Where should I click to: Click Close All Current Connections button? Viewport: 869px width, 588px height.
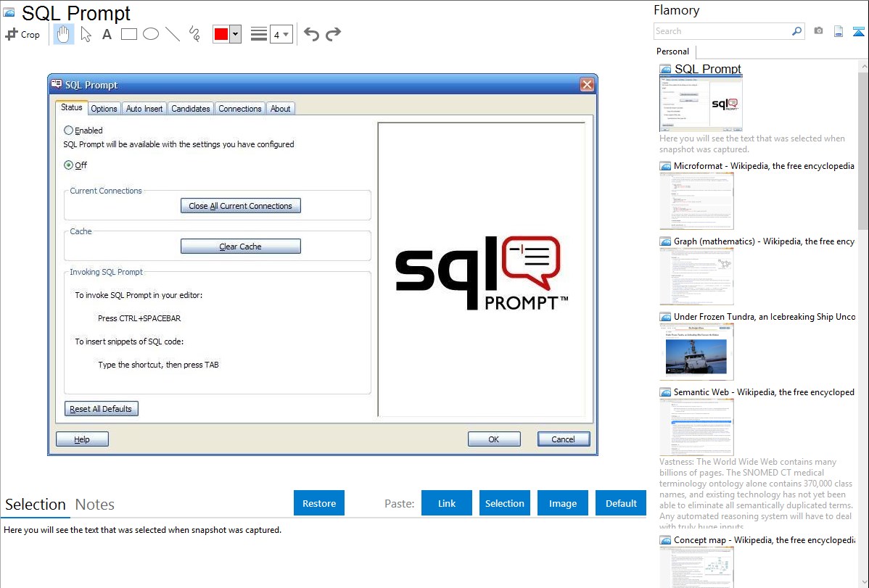pyautogui.click(x=241, y=206)
